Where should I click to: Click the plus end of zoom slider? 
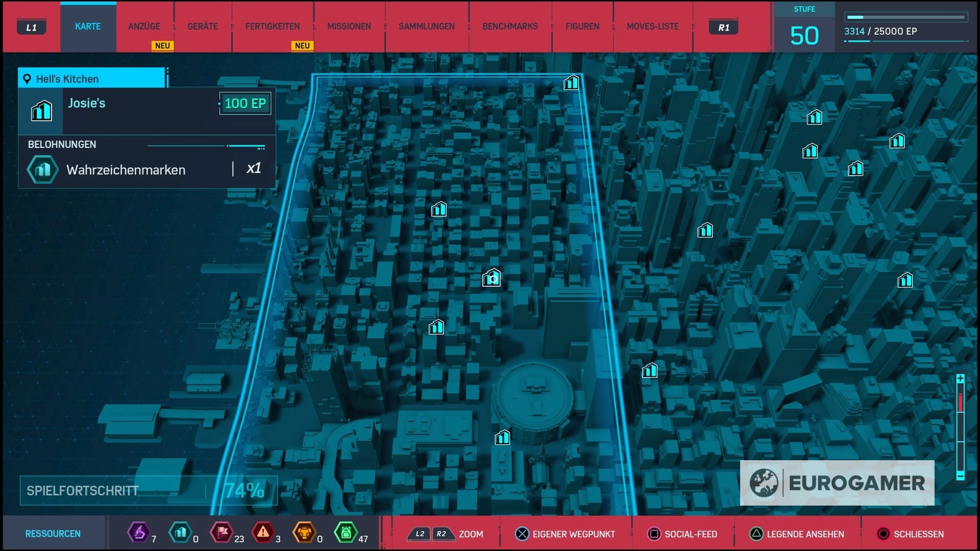(x=960, y=379)
